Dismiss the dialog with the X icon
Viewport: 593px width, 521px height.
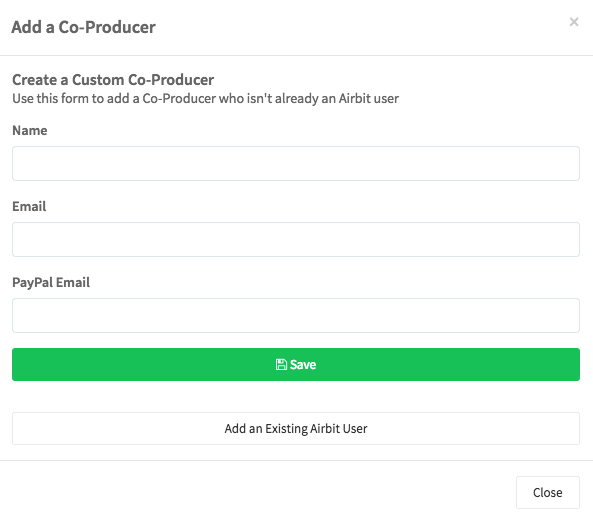tap(574, 22)
